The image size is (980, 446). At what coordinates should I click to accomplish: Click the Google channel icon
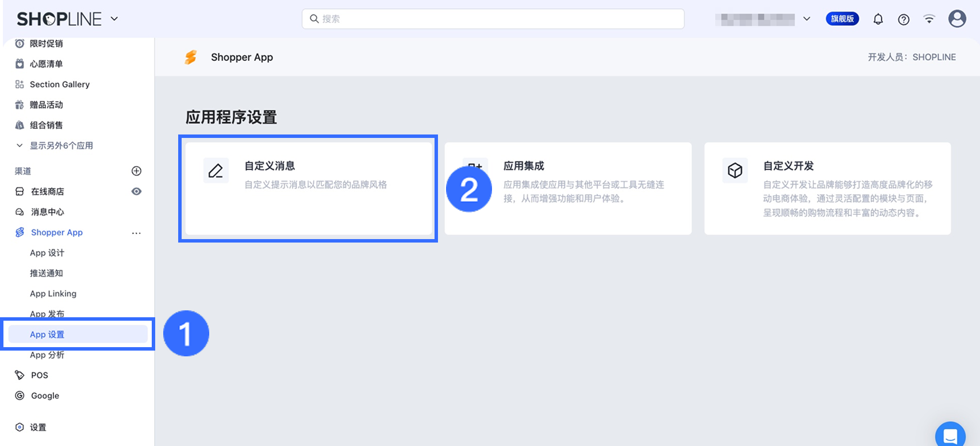tap(20, 395)
